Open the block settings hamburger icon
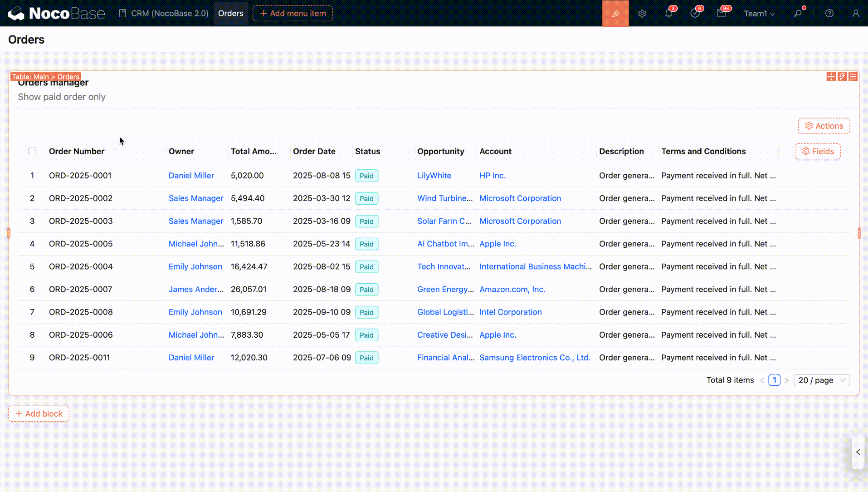This screenshot has height=492, width=868. (x=853, y=77)
